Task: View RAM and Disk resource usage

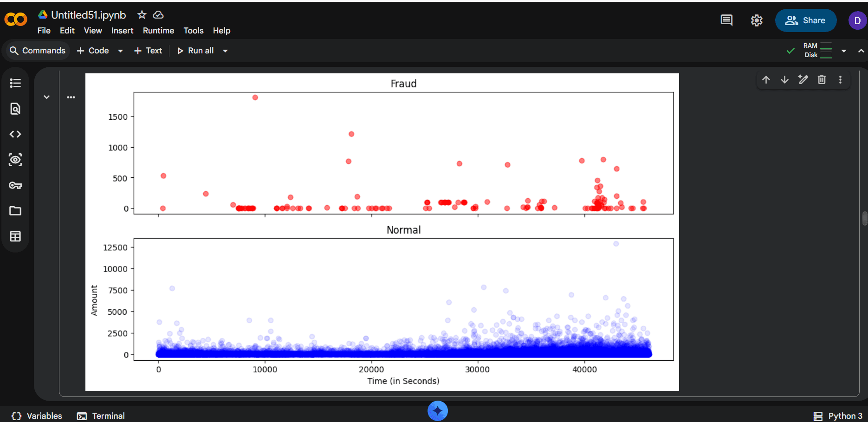Action: pyautogui.click(x=818, y=50)
